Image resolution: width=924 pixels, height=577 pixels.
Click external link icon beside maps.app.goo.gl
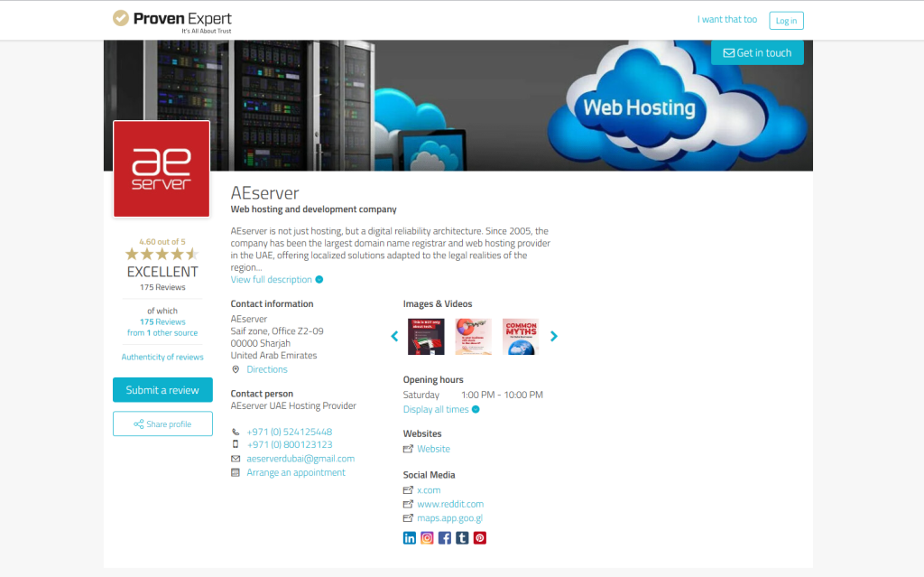408,518
